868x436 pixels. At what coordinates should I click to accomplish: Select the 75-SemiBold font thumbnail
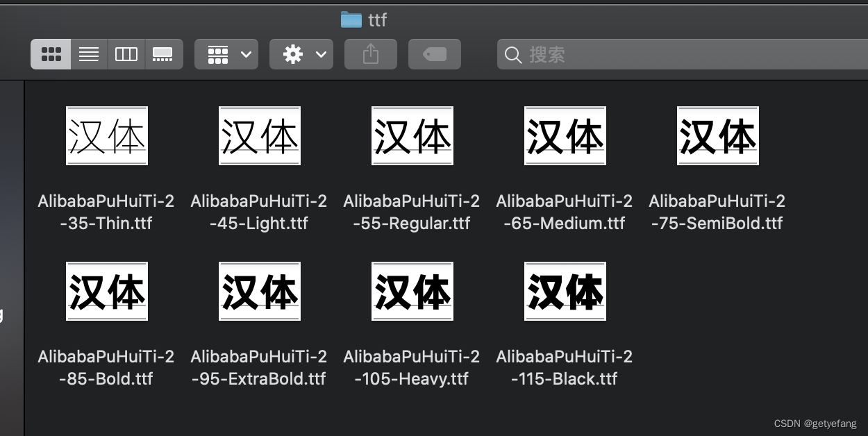click(x=718, y=135)
